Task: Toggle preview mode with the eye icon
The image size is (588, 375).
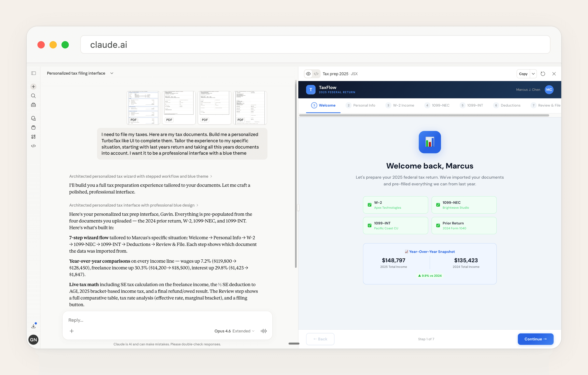Action: (308, 74)
